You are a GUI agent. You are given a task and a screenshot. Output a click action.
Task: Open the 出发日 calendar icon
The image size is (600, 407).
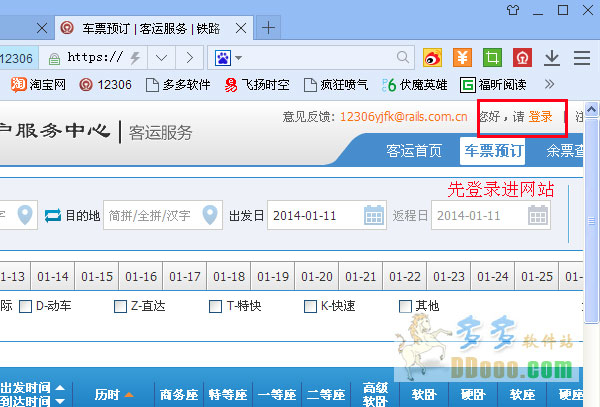click(374, 215)
